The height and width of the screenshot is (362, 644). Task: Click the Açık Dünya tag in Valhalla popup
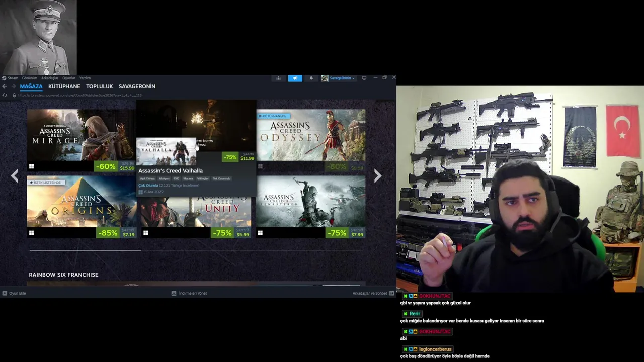point(147,178)
